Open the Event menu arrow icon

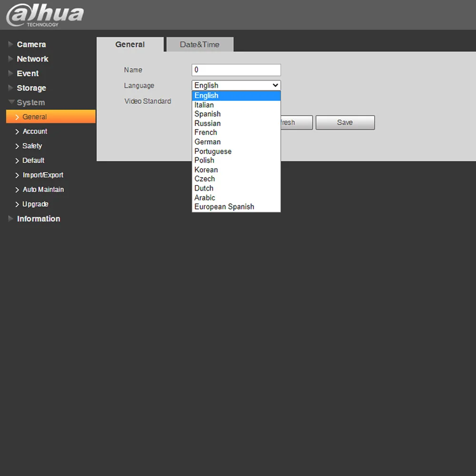pos(10,73)
